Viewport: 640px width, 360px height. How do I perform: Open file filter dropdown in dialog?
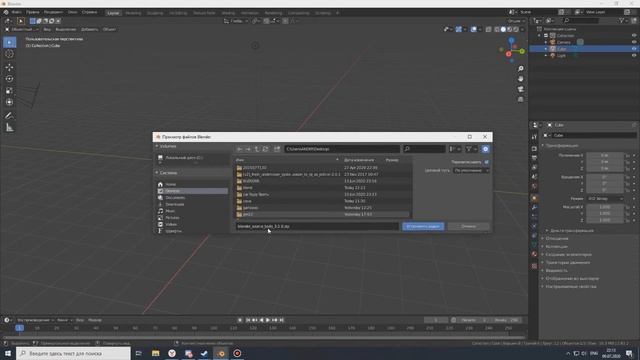(x=471, y=149)
